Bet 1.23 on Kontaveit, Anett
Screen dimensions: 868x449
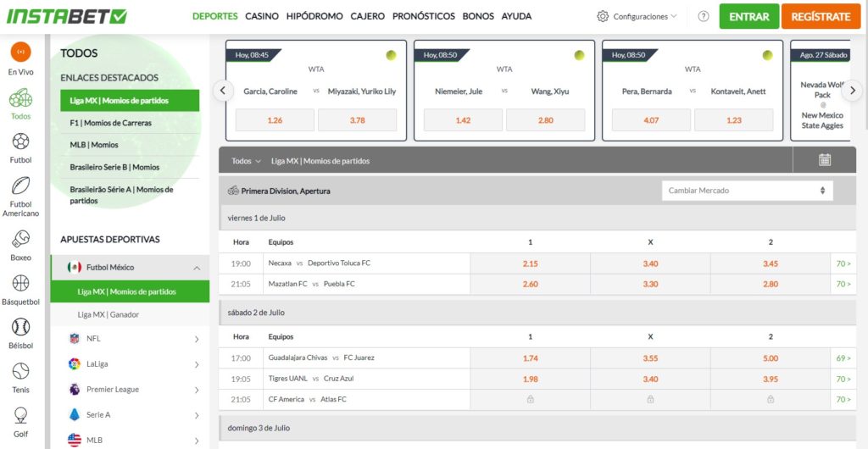coord(733,120)
